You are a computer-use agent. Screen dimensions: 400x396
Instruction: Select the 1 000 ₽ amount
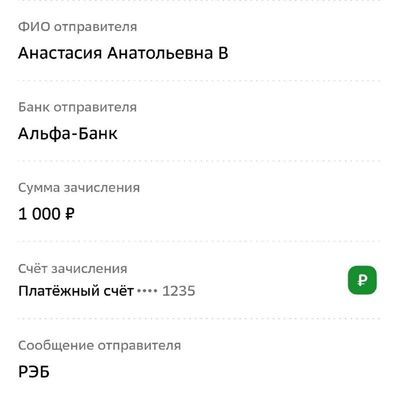click(x=46, y=214)
